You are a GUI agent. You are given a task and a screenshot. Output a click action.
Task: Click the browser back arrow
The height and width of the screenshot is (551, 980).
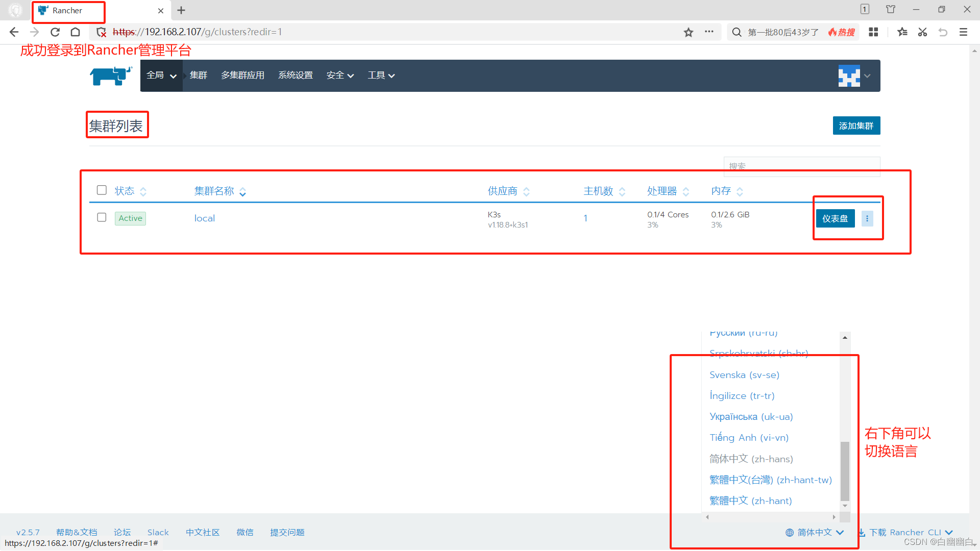[14, 32]
